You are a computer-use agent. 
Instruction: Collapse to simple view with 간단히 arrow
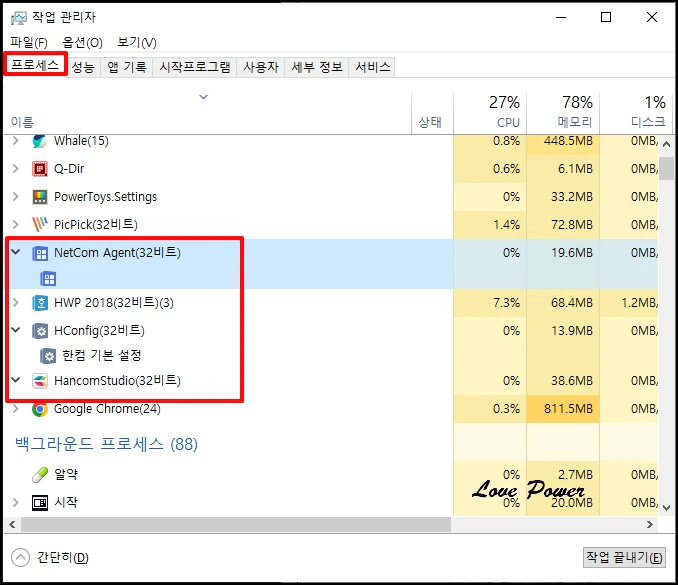tap(20, 558)
